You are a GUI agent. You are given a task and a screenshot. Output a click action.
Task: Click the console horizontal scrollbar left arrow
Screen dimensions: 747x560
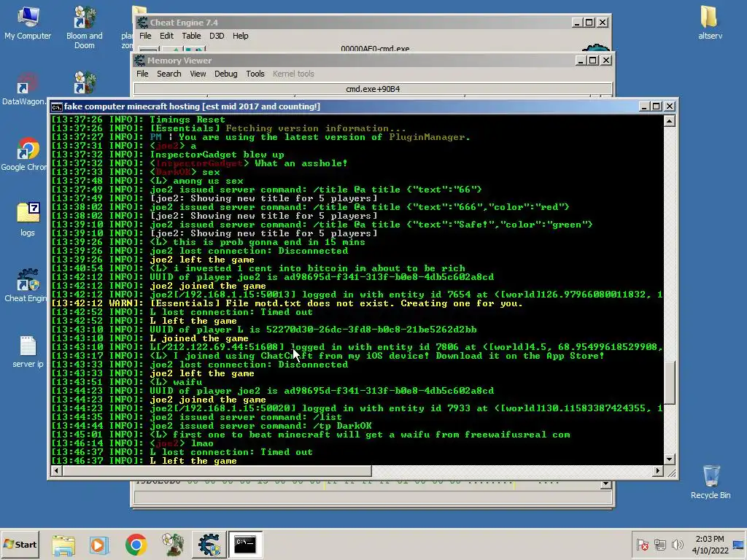pos(56,471)
